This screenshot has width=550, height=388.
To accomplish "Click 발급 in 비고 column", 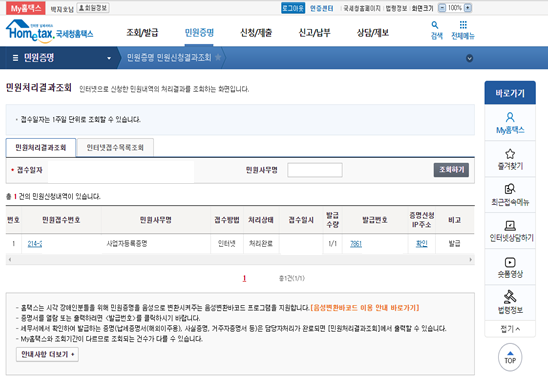I will (454, 243).
